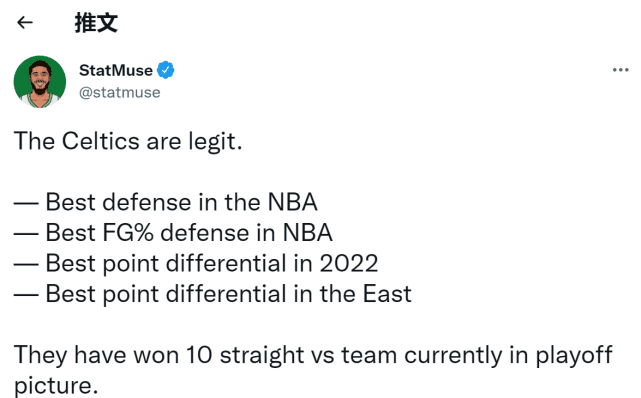Click the 'They have won 10 straight' sentence
641x398 pixels.
[313, 370]
